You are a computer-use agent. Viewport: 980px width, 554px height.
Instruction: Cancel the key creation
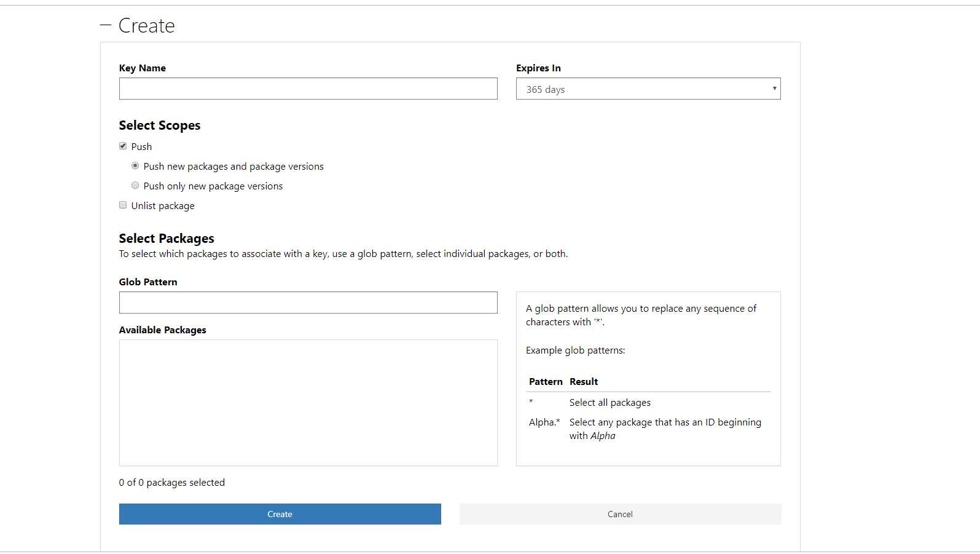620,514
